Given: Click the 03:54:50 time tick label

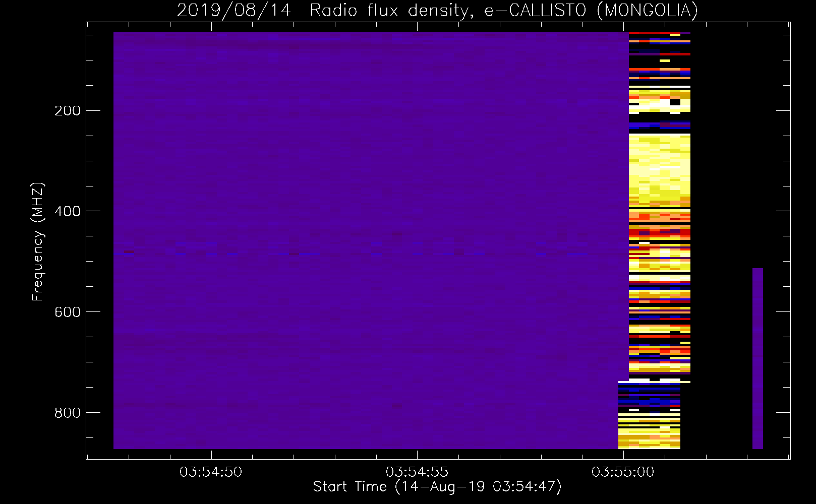Looking at the screenshot, I should click(x=211, y=472).
